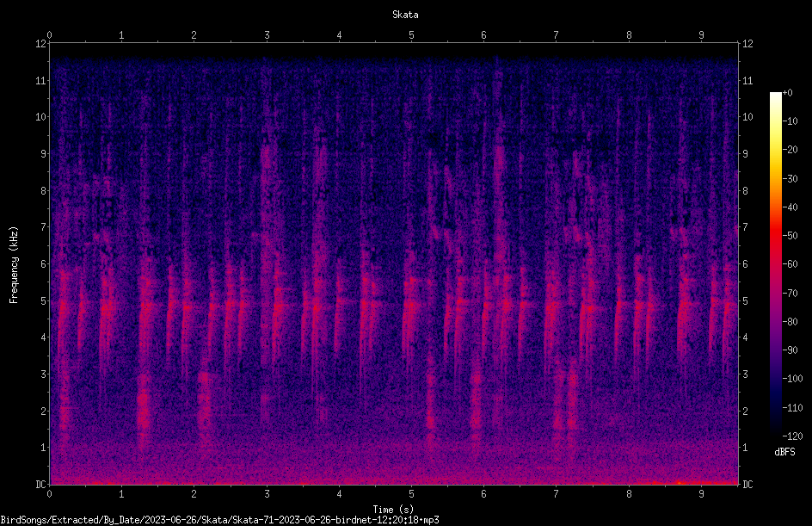The image size is (812, 526).
Task: Click the '-70' colorbar tick label
Action: [790, 294]
